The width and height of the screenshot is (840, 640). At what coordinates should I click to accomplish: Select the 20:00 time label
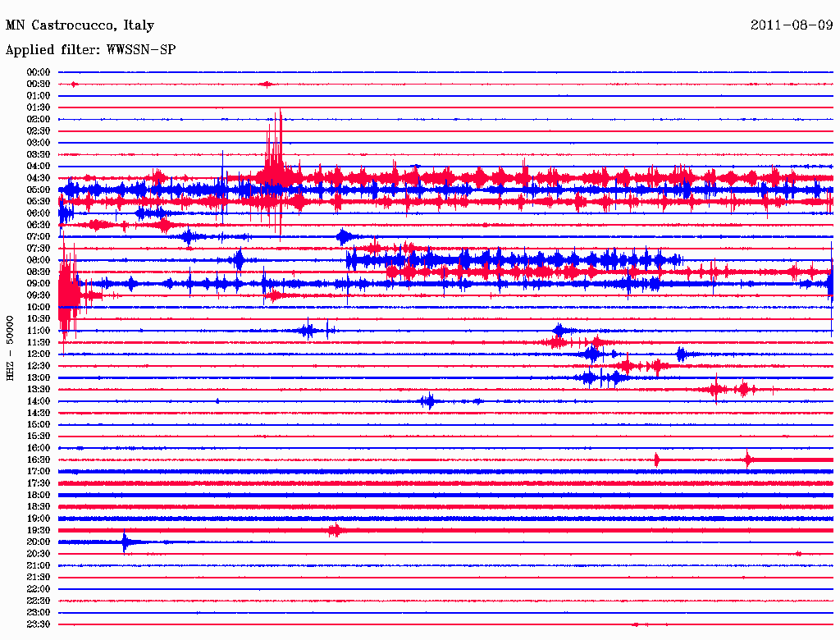coord(39,542)
